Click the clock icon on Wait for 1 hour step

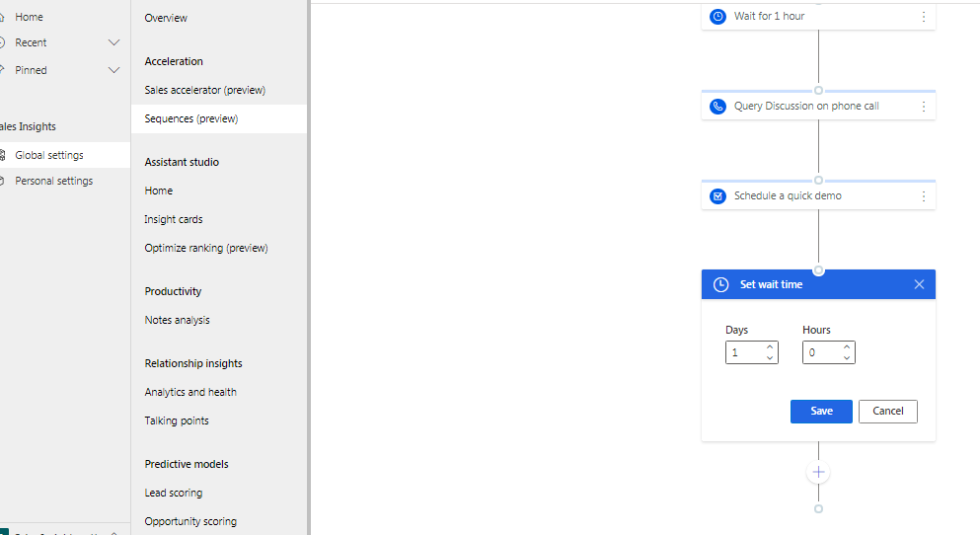pos(718,16)
